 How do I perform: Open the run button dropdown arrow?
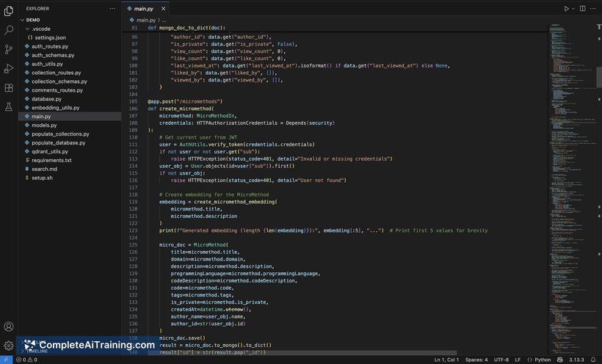[573, 9]
